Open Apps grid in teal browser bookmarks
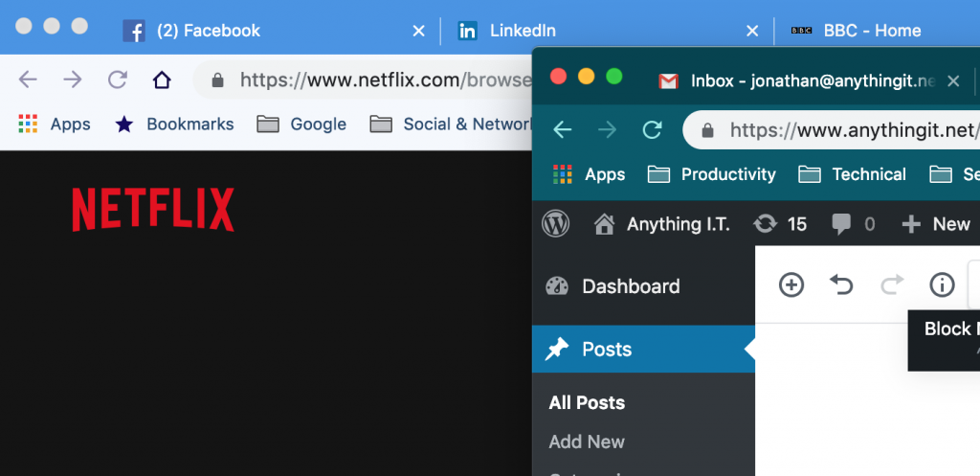This screenshot has height=476, width=980. 590,174
